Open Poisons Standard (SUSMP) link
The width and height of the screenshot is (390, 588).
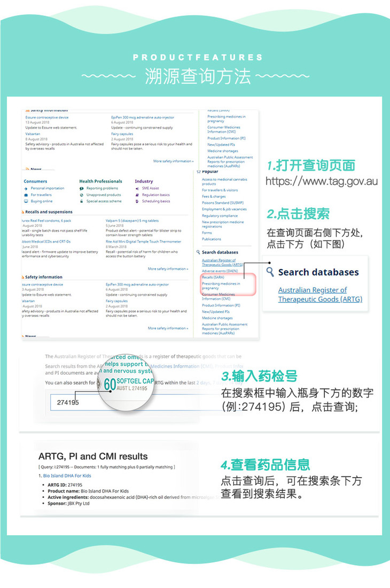tap(222, 203)
